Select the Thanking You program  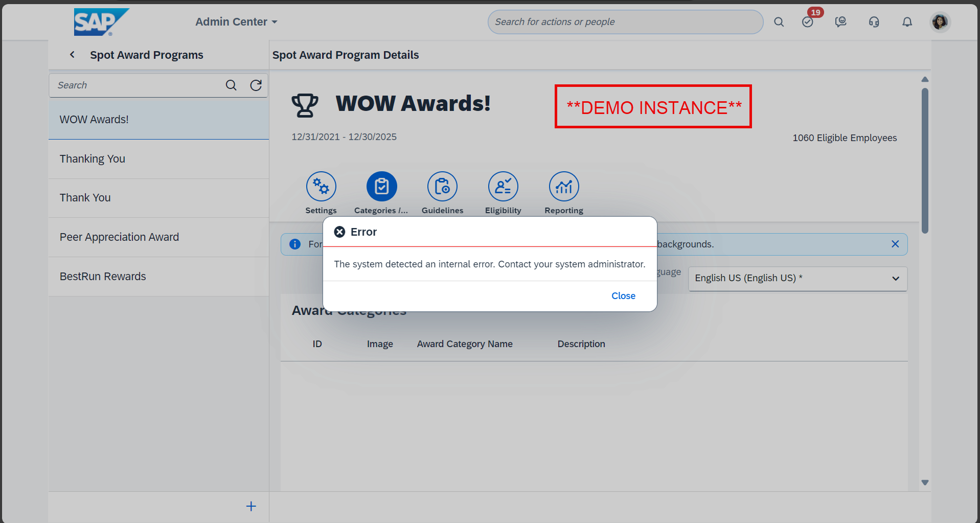[x=158, y=159]
